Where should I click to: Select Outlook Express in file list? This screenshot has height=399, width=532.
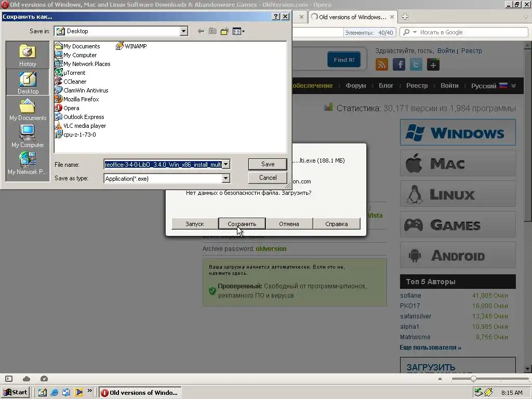79,117
